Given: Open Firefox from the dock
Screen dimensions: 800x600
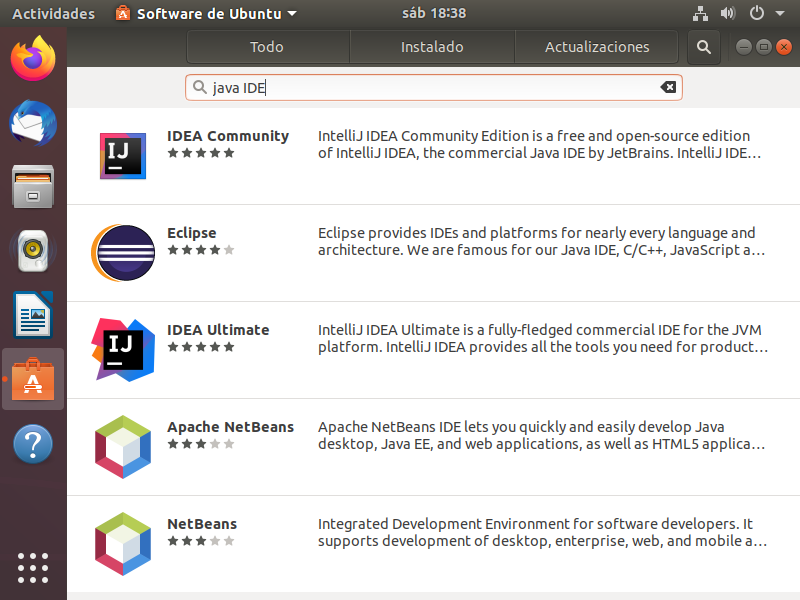Looking at the screenshot, I should 33,58.
